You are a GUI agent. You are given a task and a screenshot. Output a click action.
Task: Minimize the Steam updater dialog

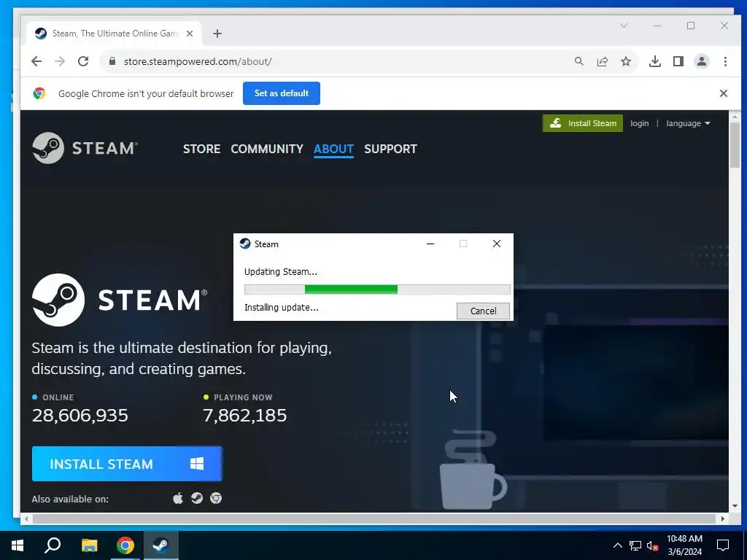pyautogui.click(x=430, y=244)
